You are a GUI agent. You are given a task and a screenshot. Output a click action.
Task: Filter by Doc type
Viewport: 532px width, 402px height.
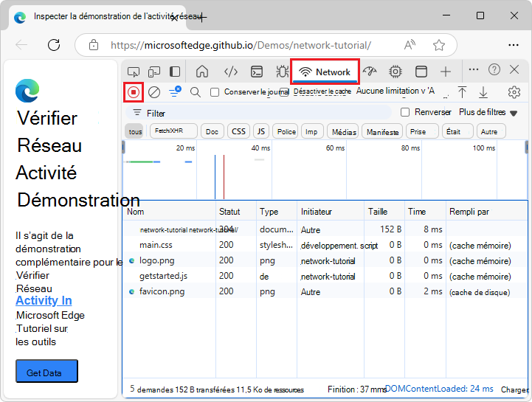pyautogui.click(x=212, y=131)
